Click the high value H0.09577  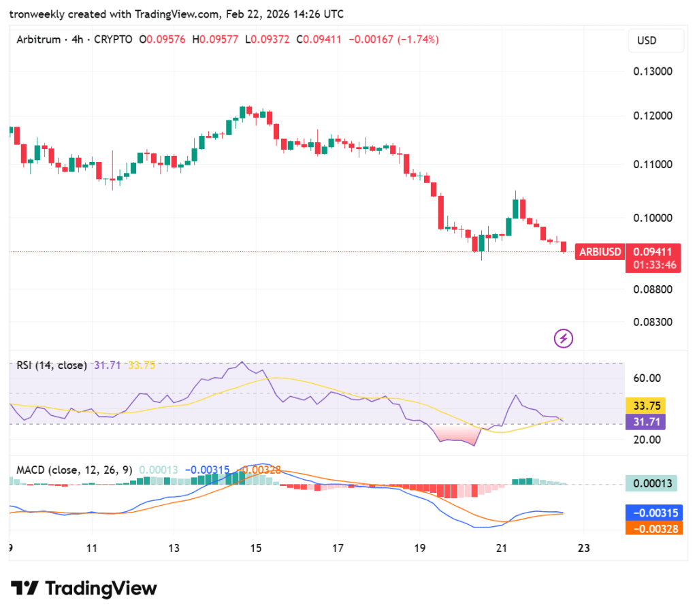[x=215, y=39]
